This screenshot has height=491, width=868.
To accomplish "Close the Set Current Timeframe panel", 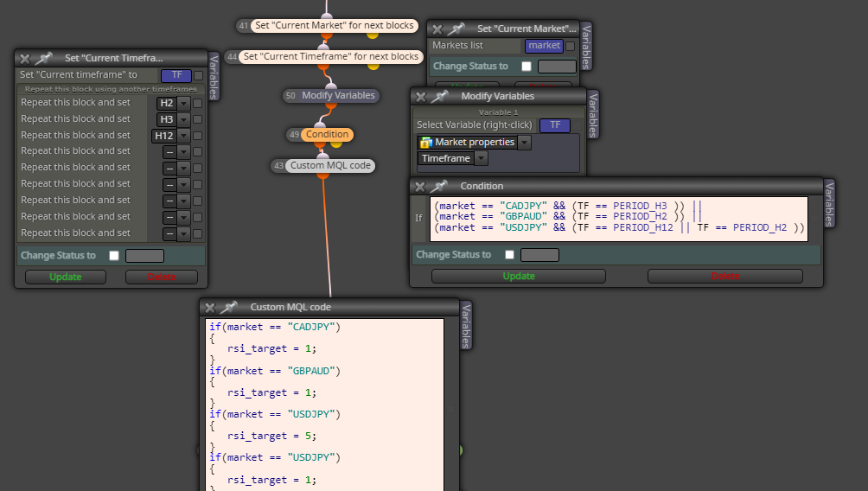I will pos(25,59).
